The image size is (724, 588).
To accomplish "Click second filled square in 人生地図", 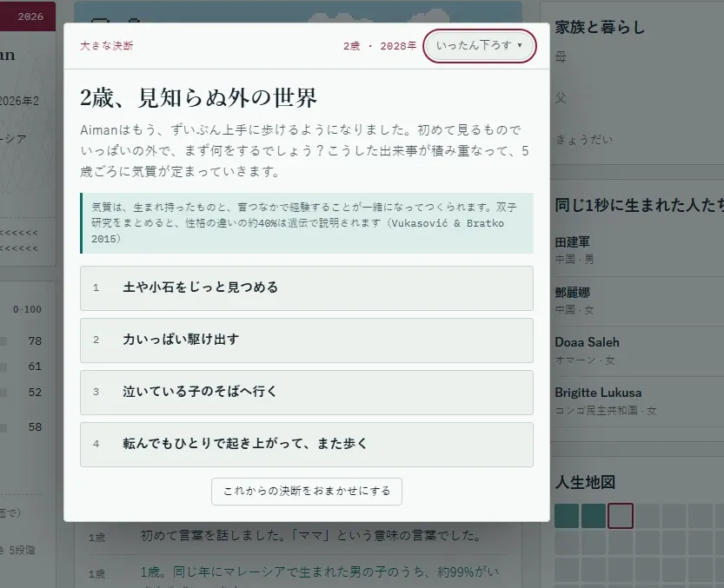I will coord(594,516).
